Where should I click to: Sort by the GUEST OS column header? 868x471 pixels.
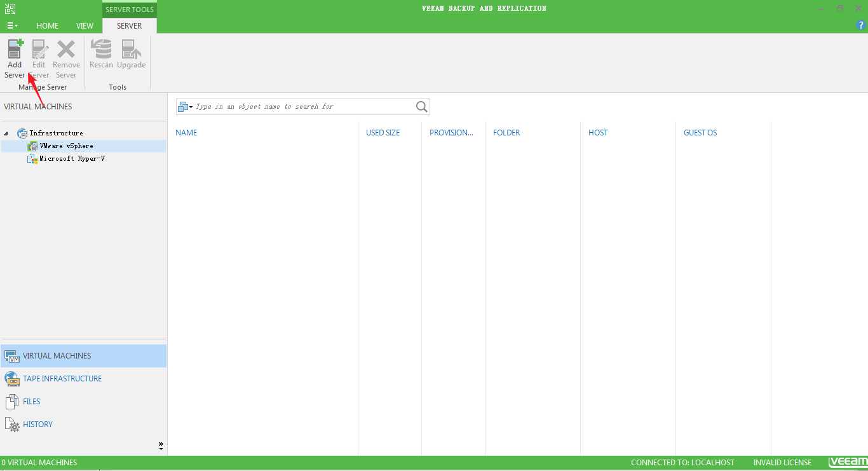(700, 133)
